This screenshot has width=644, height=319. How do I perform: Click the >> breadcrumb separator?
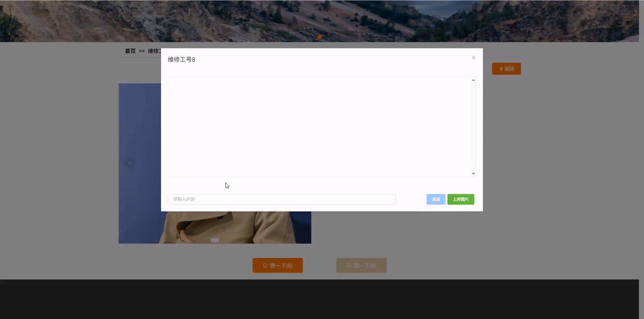141,51
